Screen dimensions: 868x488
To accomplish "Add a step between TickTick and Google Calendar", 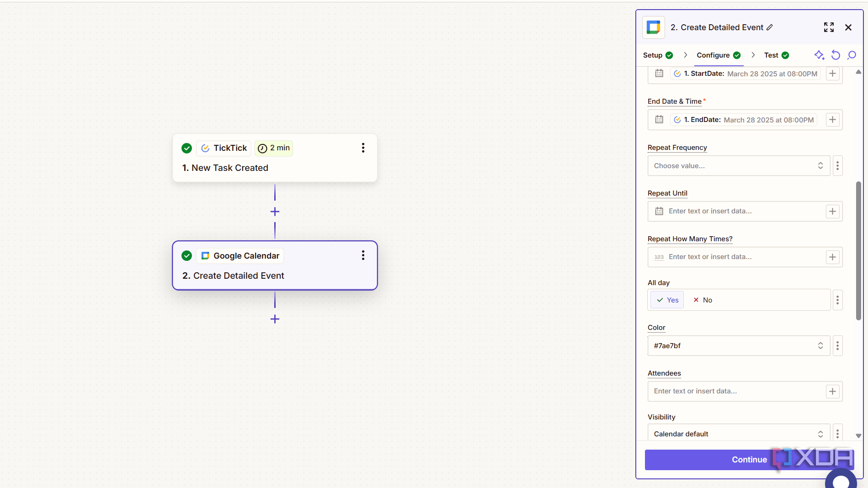I will tap(275, 212).
